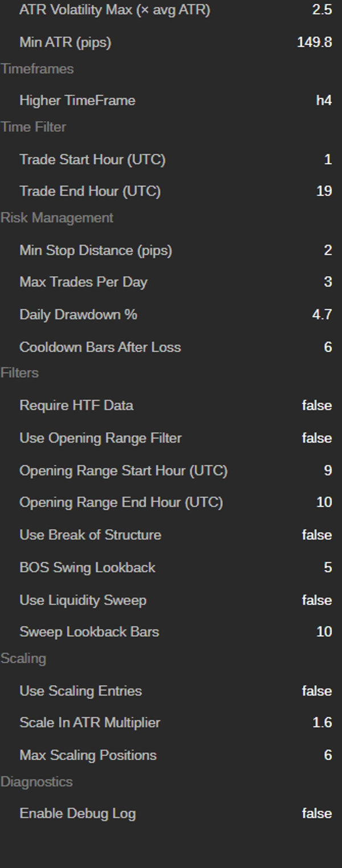
Task: Edit Scale In ATR Multiplier value 1.6
Action: [322, 722]
